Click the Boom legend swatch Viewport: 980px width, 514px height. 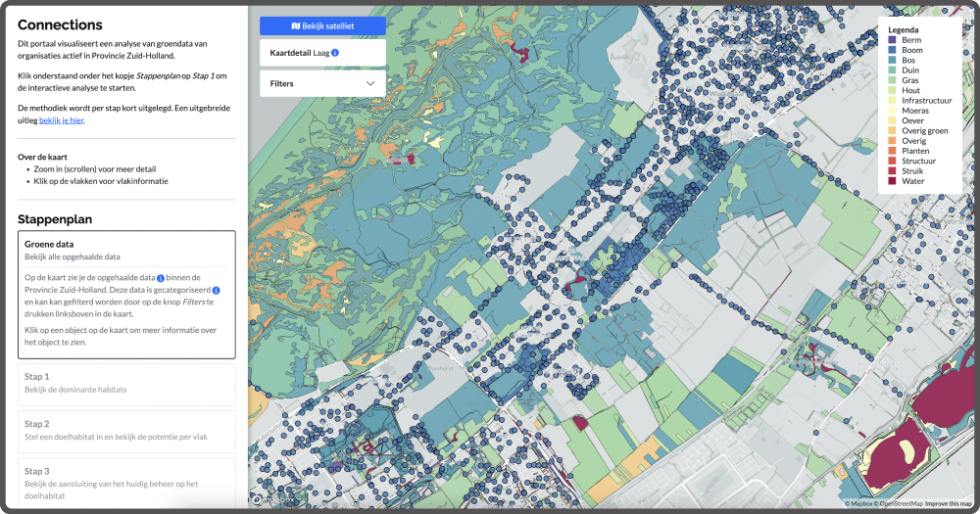(893, 50)
